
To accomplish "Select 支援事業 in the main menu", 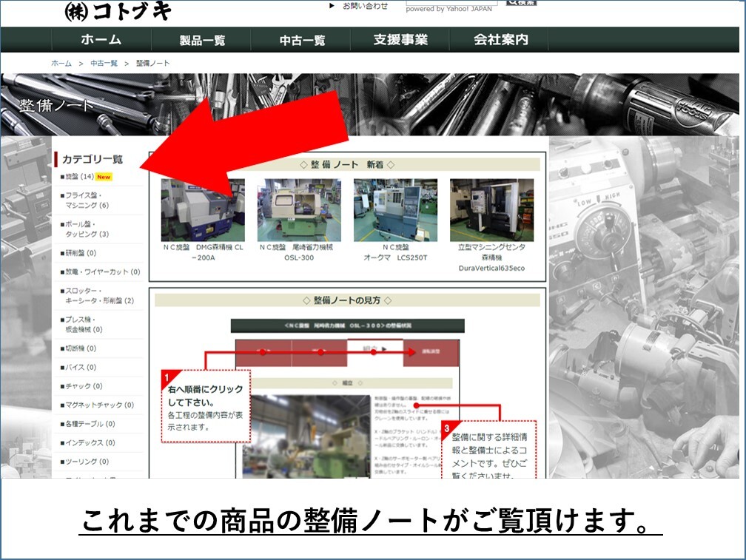I will point(400,40).
